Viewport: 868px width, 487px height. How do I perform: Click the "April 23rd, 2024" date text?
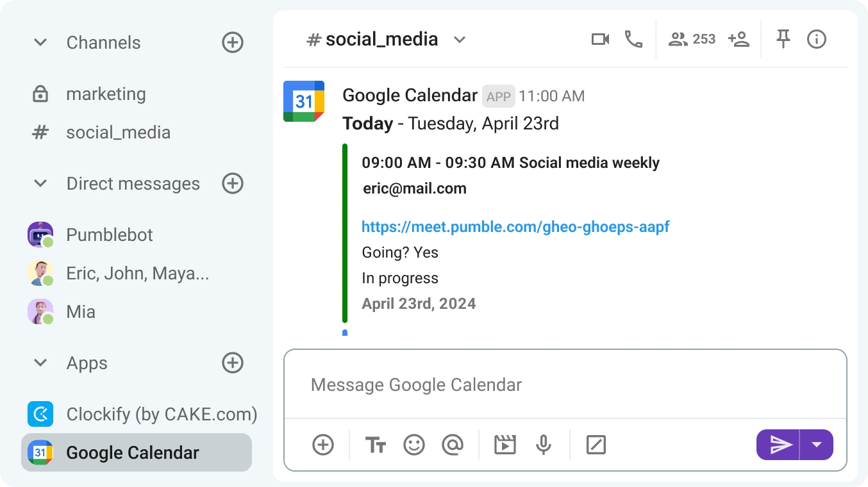[419, 304]
